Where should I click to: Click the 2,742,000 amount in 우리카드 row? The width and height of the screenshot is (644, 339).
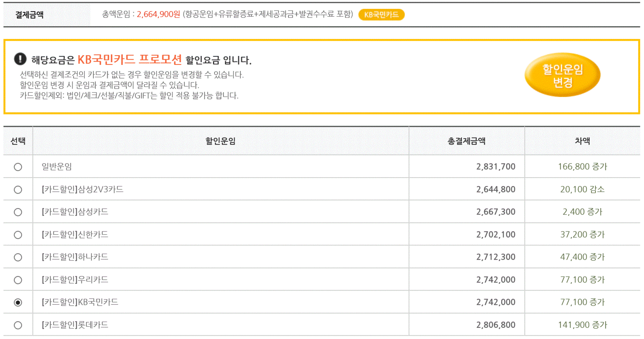[x=496, y=279]
